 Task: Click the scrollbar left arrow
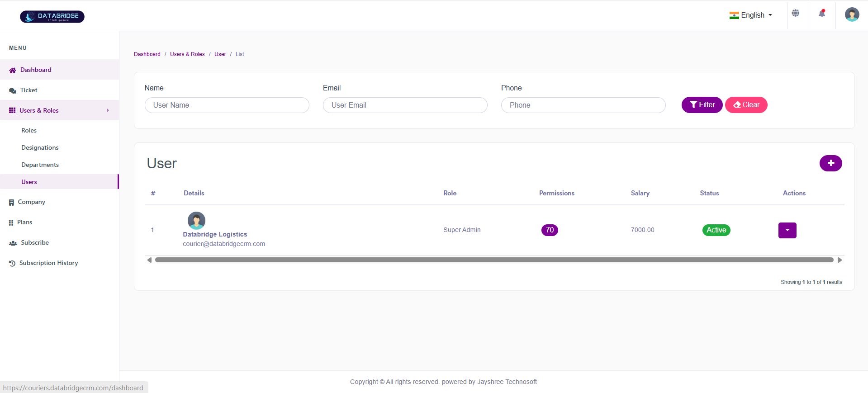(x=149, y=260)
